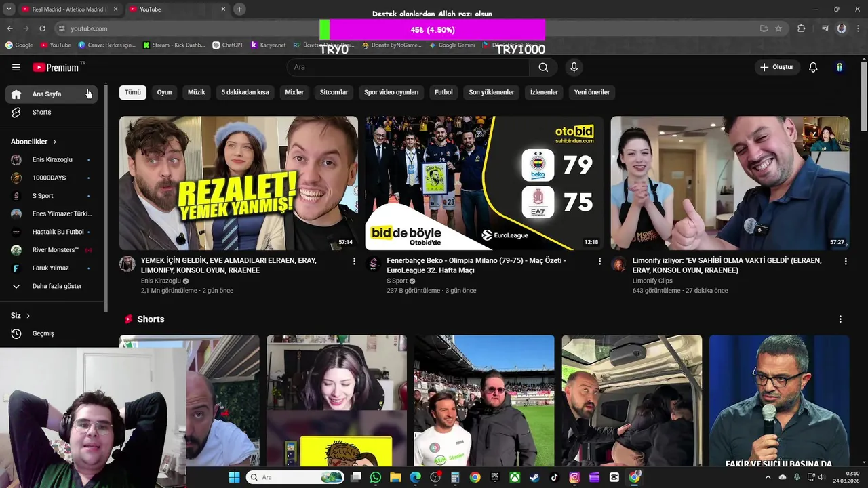
Task: Open River Monsters subscription in sidebar
Action: [51, 250]
